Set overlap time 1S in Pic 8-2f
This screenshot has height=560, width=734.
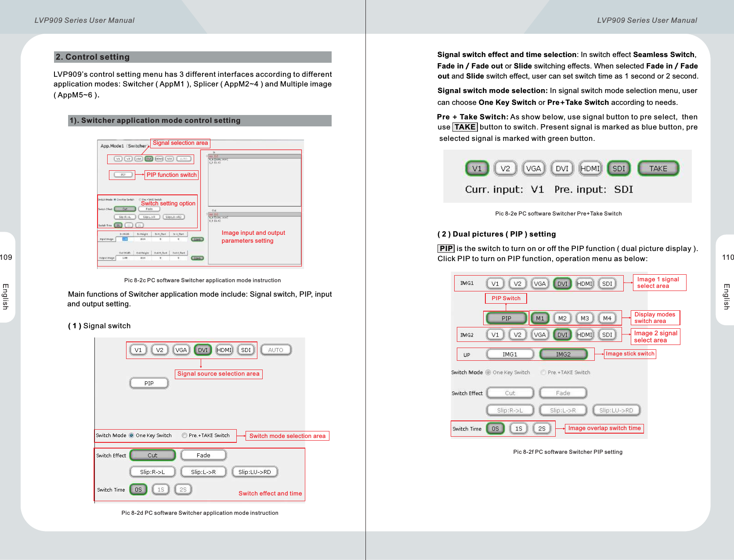point(519,428)
